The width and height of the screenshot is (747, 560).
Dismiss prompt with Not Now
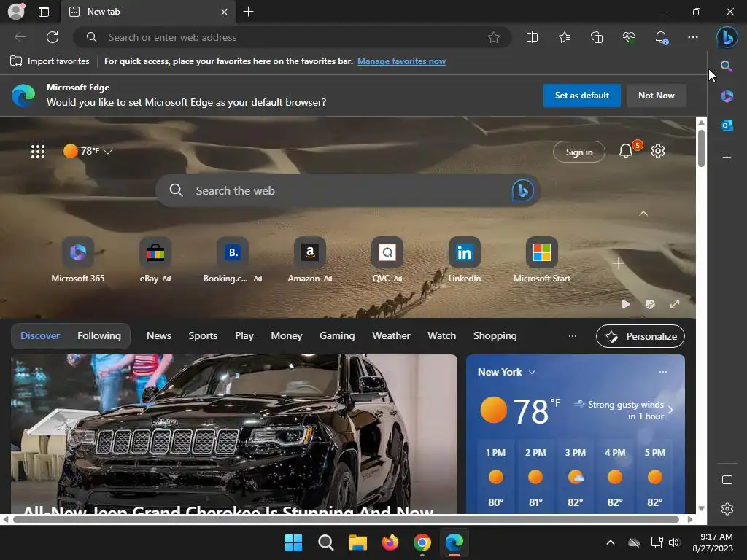[x=656, y=96]
